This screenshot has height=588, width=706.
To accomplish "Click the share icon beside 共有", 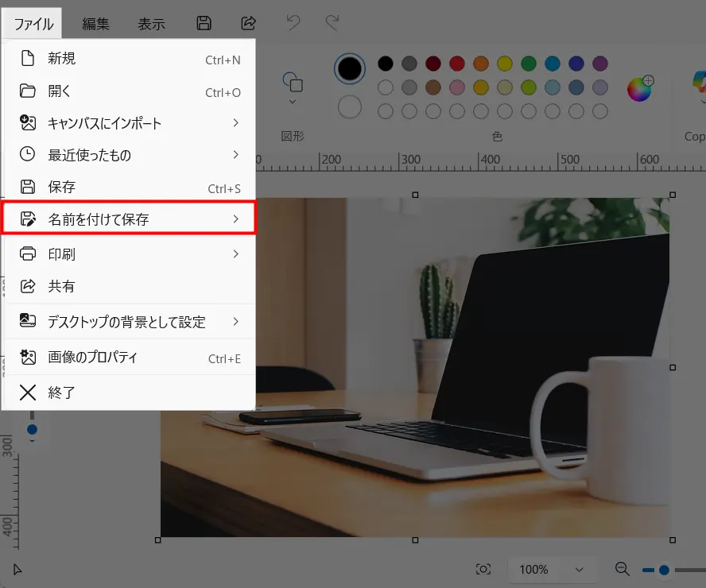I will click(x=28, y=286).
